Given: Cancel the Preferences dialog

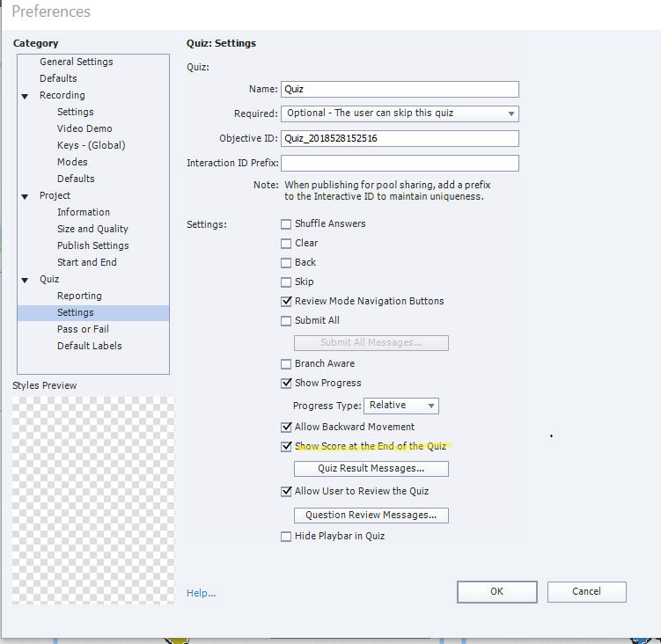Looking at the screenshot, I should (x=586, y=592).
